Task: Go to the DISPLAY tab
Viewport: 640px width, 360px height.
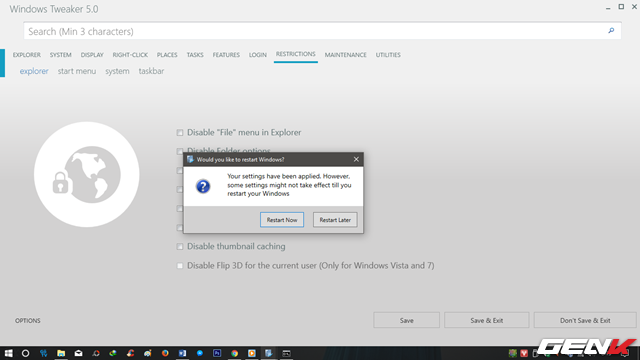Action: tap(92, 55)
